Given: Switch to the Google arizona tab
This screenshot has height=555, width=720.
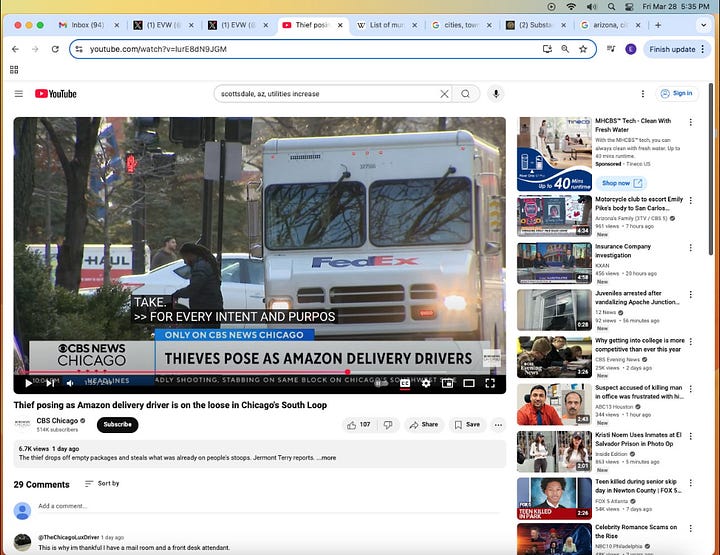Looking at the screenshot, I should point(610,25).
